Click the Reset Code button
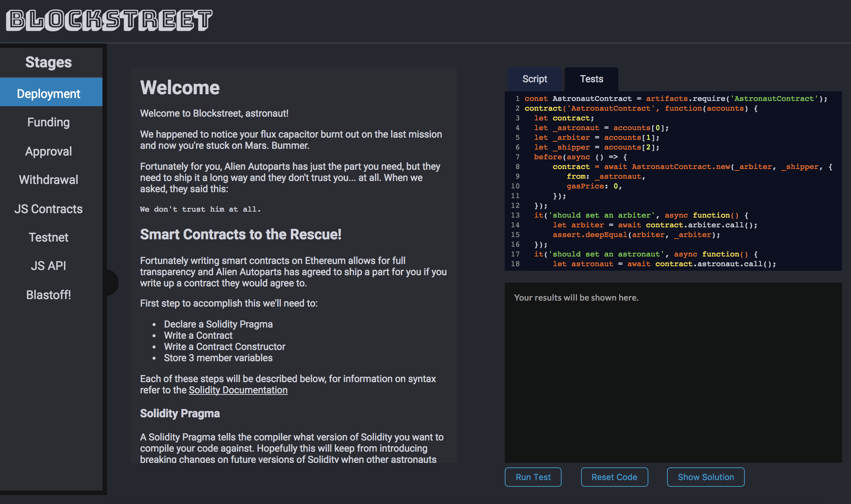The width and height of the screenshot is (851, 504). pyautogui.click(x=614, y=477)
